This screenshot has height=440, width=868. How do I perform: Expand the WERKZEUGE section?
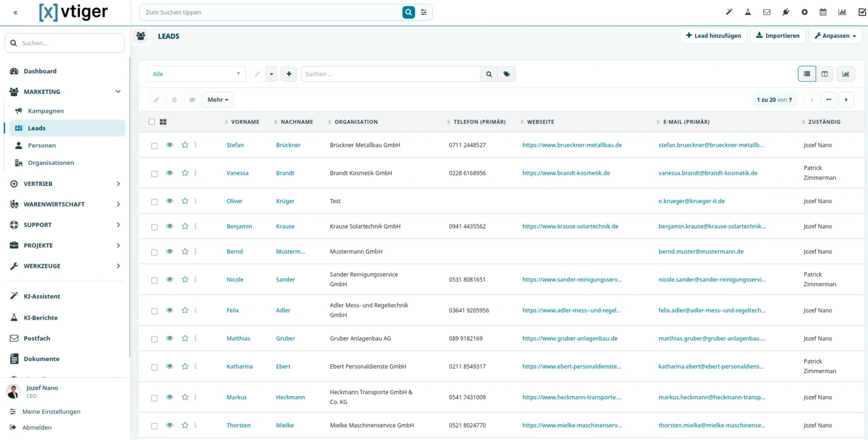118,266
